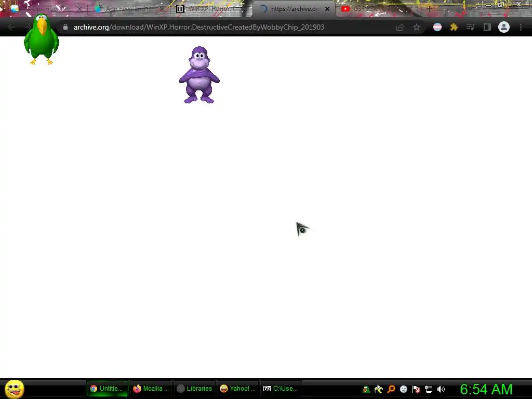Open the Yahoo! taskbar button

[x=238, y=389]
